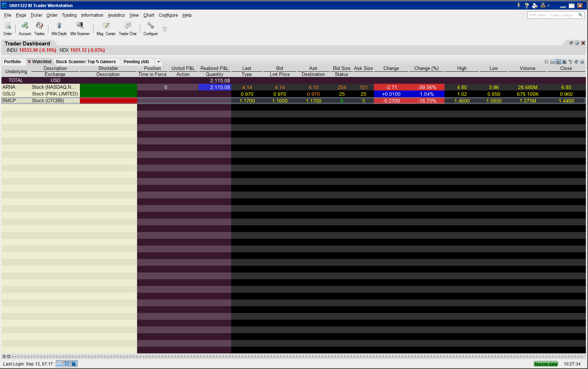Click the green shortable cell for ARNA

coord(108,87)
